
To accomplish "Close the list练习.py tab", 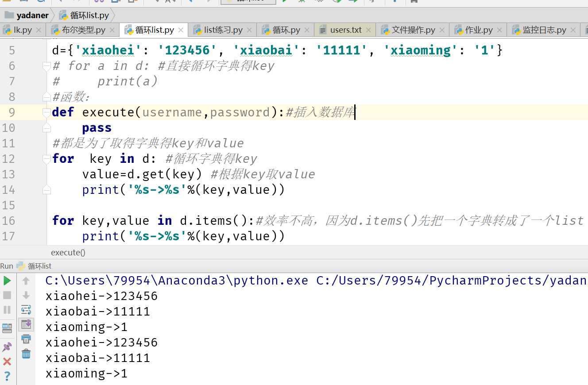I will pos(249,30).
